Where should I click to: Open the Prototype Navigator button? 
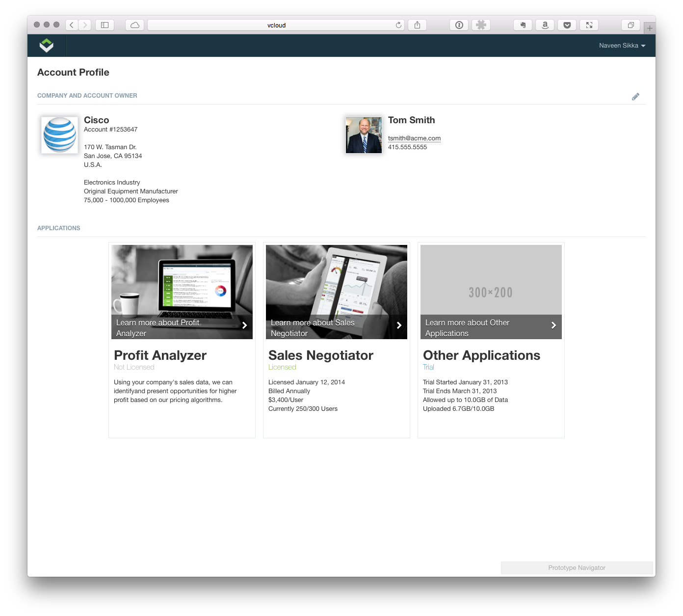tap(577, 568)
